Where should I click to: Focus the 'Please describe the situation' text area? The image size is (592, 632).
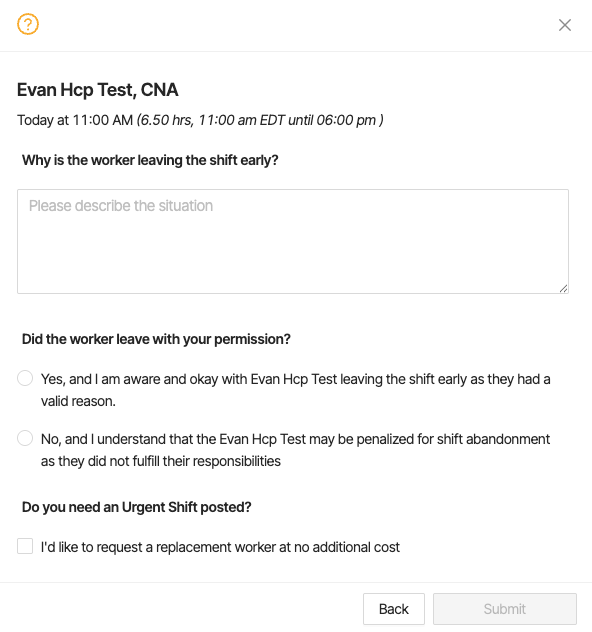click(x=293, y=241)
